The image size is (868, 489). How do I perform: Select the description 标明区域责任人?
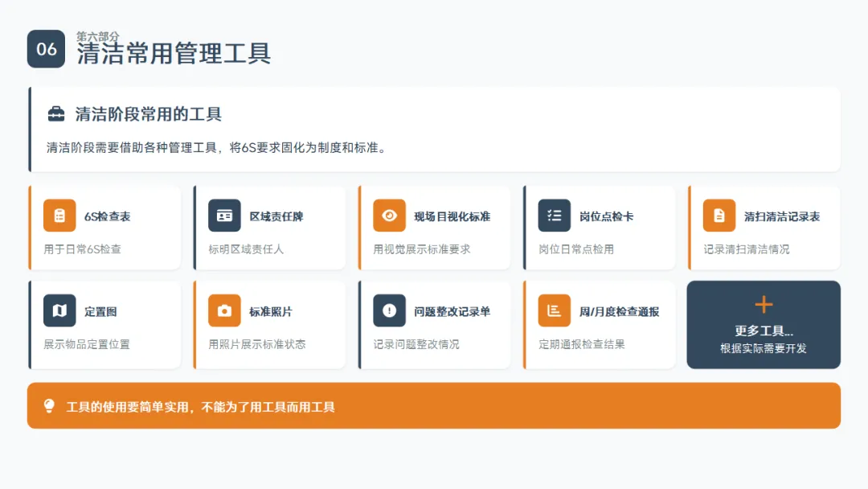click(x=246, y=249)
